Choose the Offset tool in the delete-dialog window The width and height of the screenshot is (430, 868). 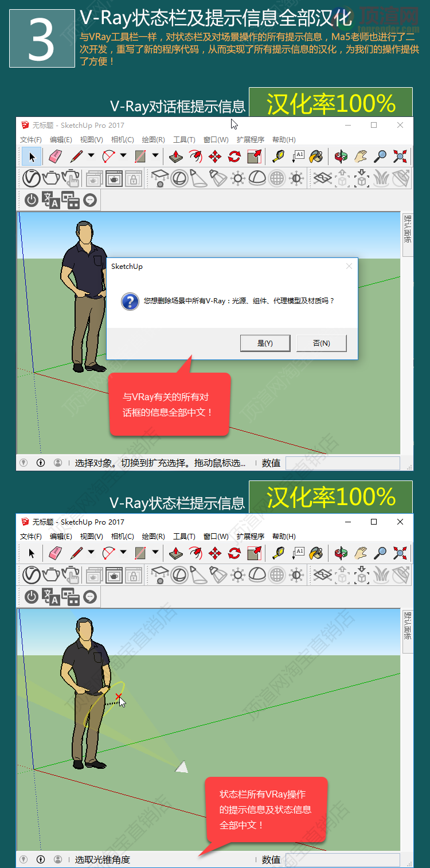(197, 156)
